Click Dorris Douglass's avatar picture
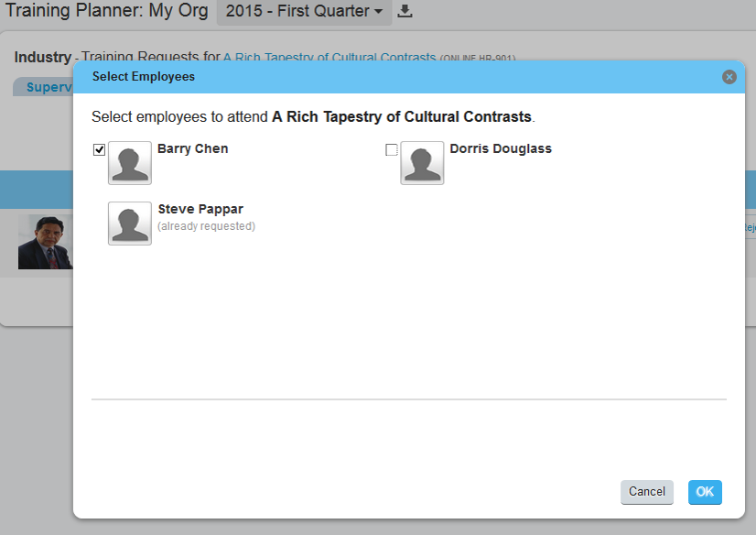 coord(422,163)
